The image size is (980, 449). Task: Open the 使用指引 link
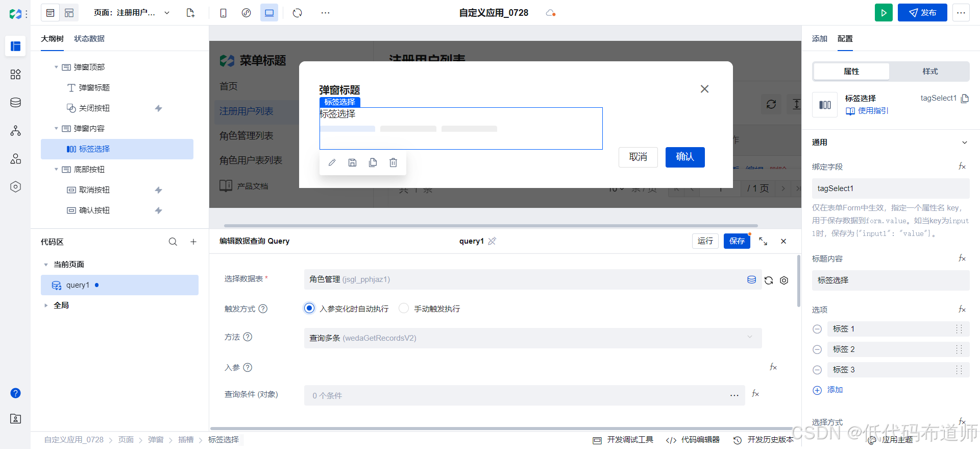tap(867, 111)
